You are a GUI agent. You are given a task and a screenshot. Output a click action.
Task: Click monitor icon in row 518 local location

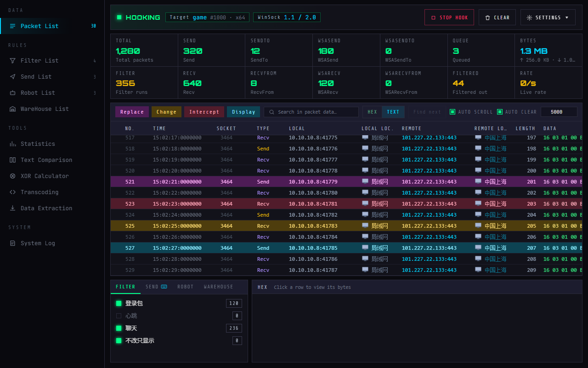[365, 149]
